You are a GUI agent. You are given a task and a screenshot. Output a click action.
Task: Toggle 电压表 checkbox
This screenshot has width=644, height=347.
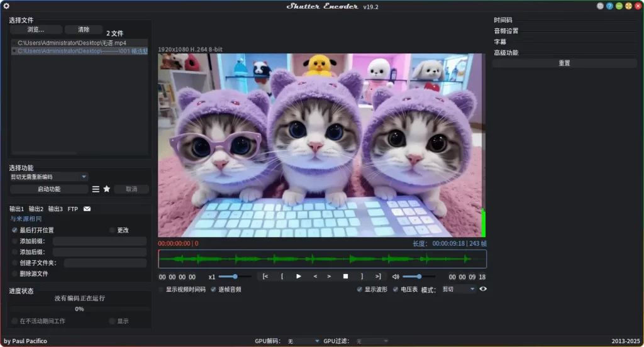[x=396, y=290]
